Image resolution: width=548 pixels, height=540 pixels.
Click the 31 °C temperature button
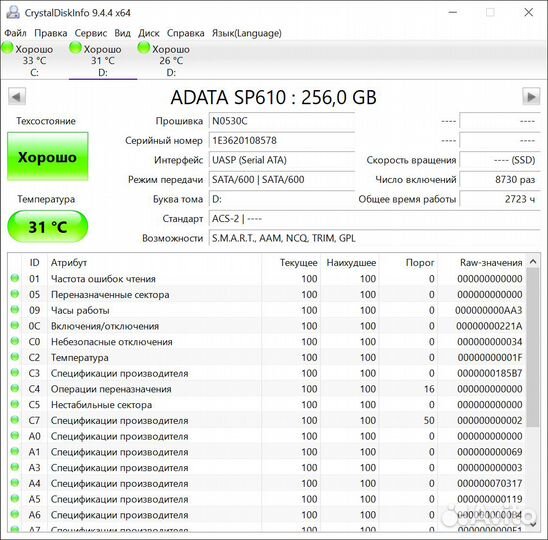[x=48, y=227]
